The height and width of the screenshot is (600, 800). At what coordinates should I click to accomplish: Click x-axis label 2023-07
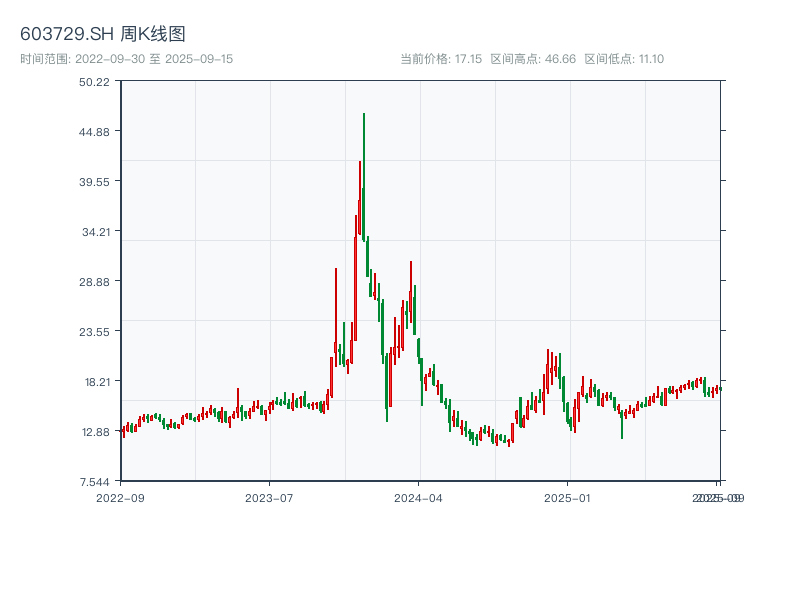(x=269, y=498)
